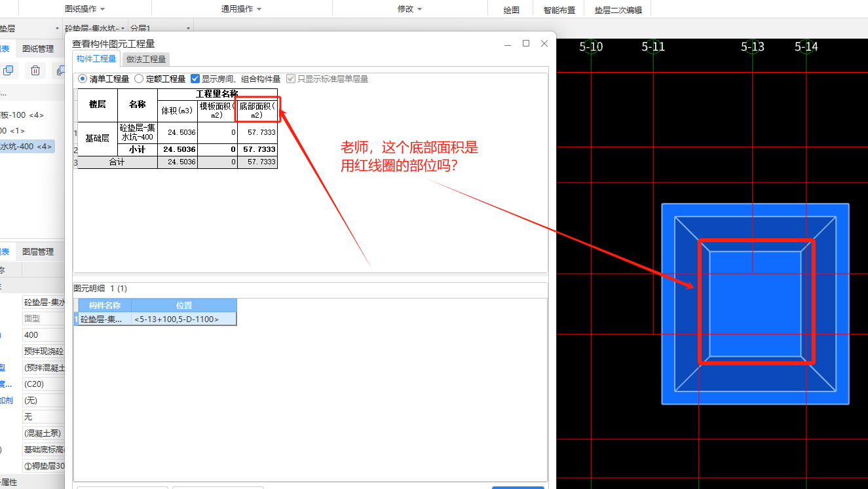
Task: Minimize the 查看构件图元工程量 dialog
Action: pyautogui.click(x=508, y=44)
